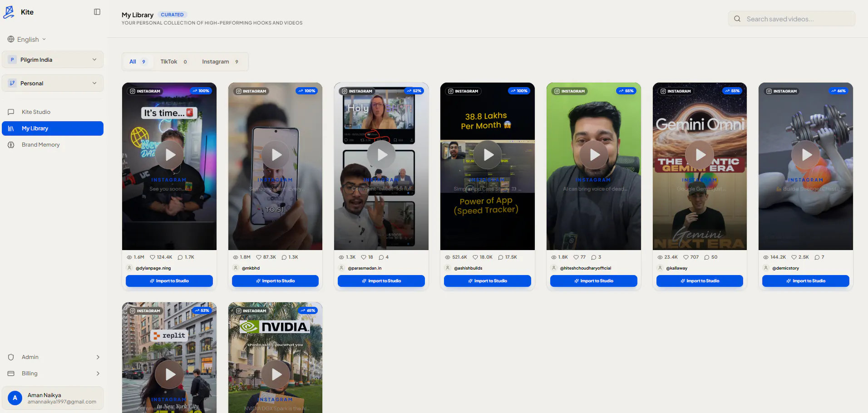Click the search magnifier icon
The height and width of the screenshot is (413, 868).
pos(737,19)
